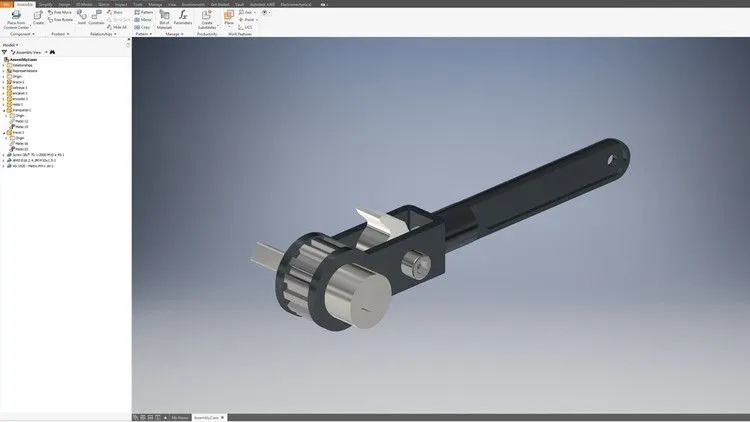Switch to the Tools ribbon tab
Image resolution: width=750 pixels, height=422 pixels.
point(138,4)
